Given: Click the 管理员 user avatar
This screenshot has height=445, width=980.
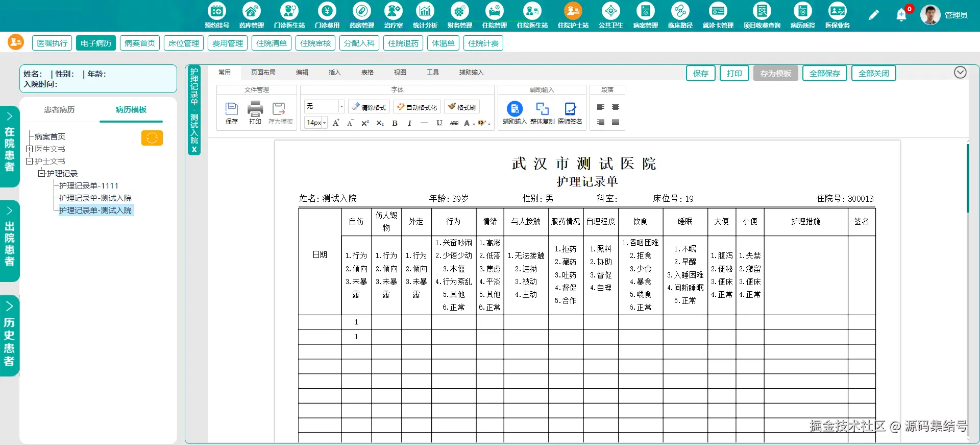Looking at the screenshot, I should pos(930,15).
